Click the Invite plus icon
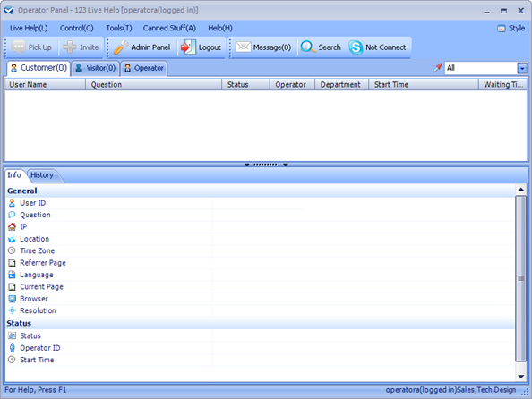Viewport: 532px width, 399px height. pyautogui.click(x=70, y=47)
